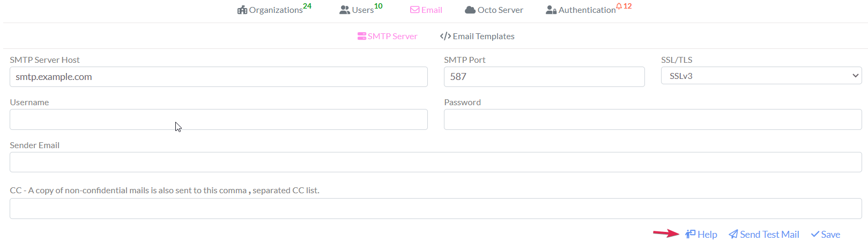The width and height of the screenshot is (868, 248).
Task: Open the Authentication tab
Action: coord(587,10)
